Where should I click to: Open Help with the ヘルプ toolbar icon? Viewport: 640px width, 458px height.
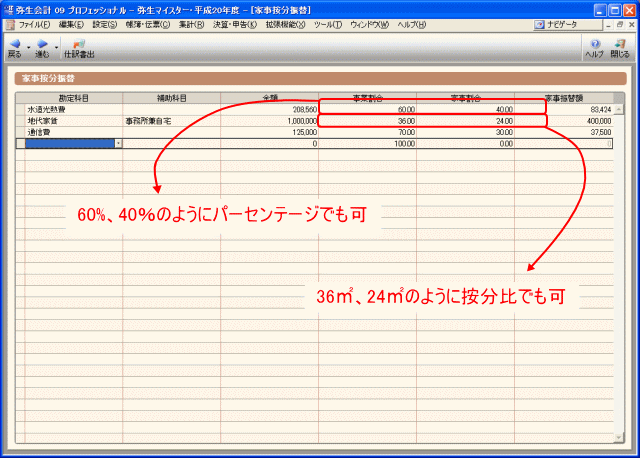click(594, 47)
